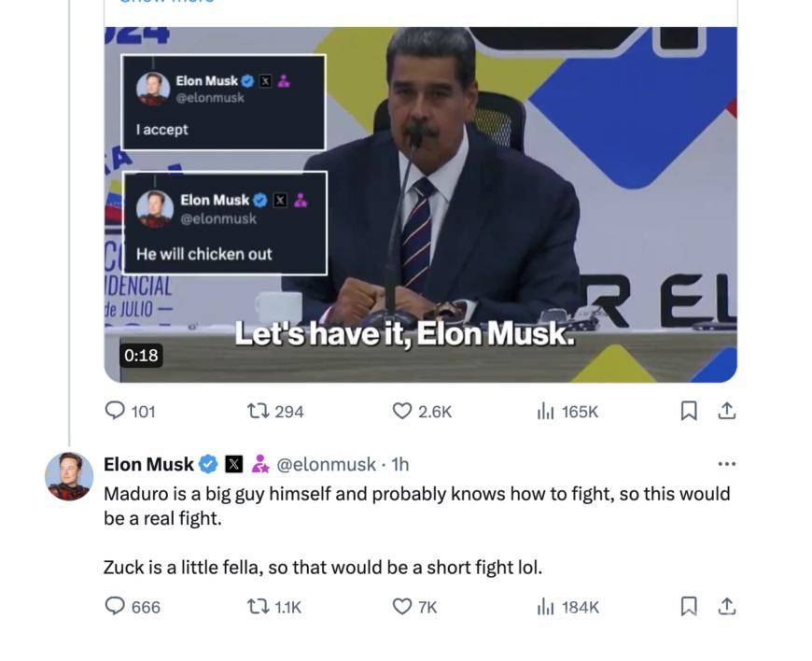Like the video tweet with 2.6K likes

point(402,412)
